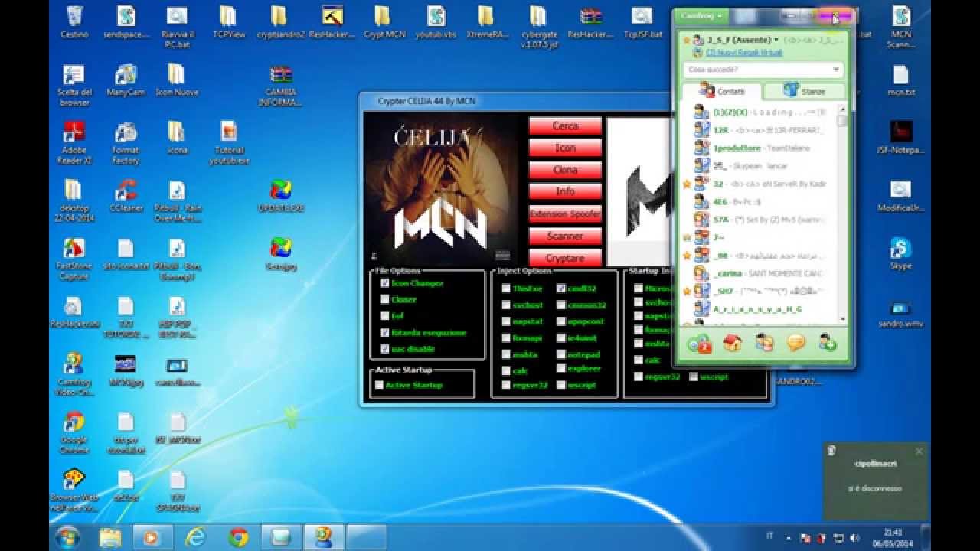Select the Skype desktop shortcut
Image resolution: width=980 pixels, height=551 pixels.
tap(900, 254)
